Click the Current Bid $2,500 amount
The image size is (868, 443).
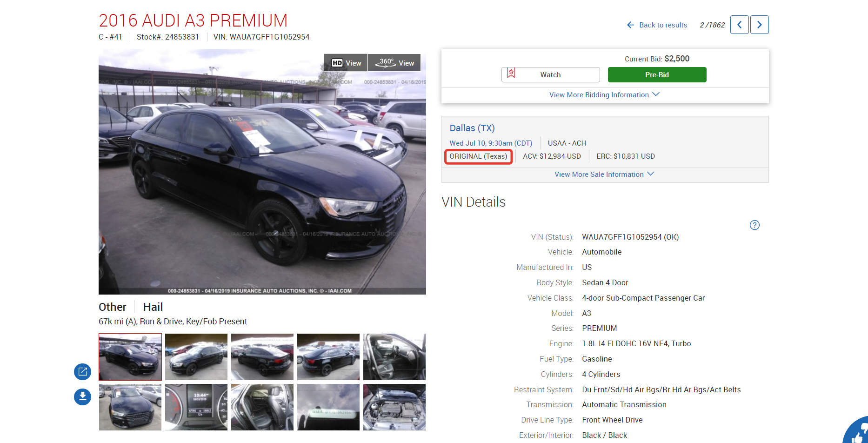[677, 59]
